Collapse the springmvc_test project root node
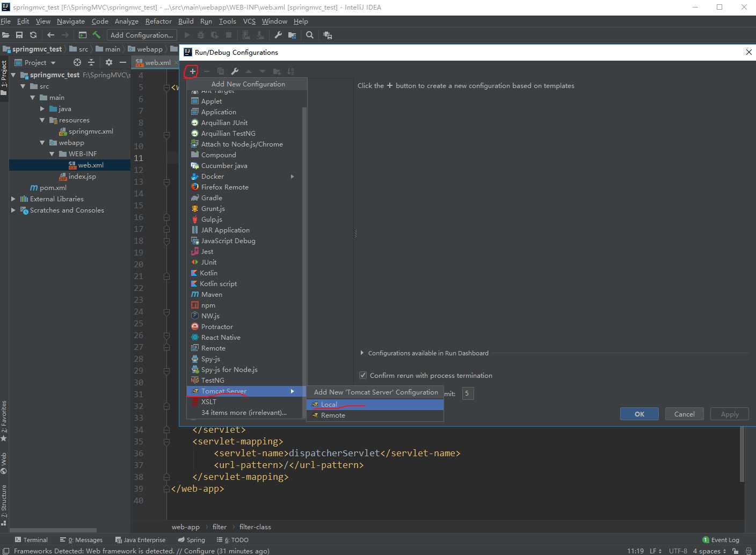This screenshot has height=555, width=756. 13,75
